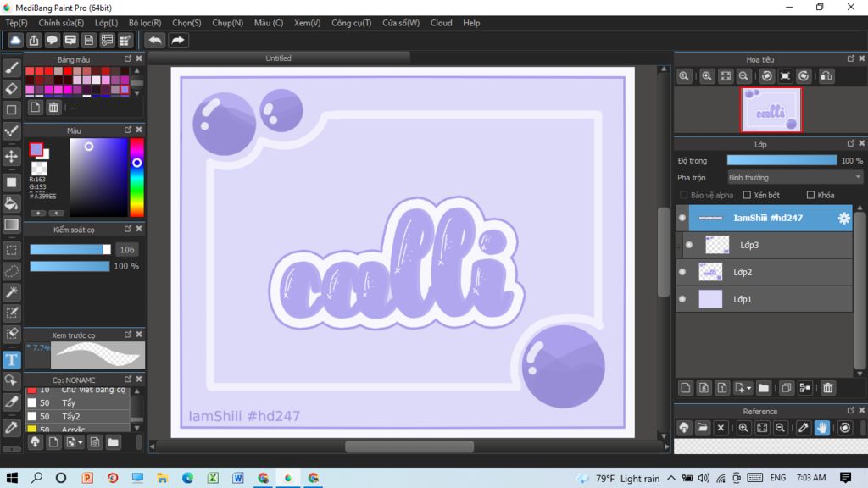
Task: Click the Navigator preview thumbnail
Action: pyautogui.click(x=771, y=109)
